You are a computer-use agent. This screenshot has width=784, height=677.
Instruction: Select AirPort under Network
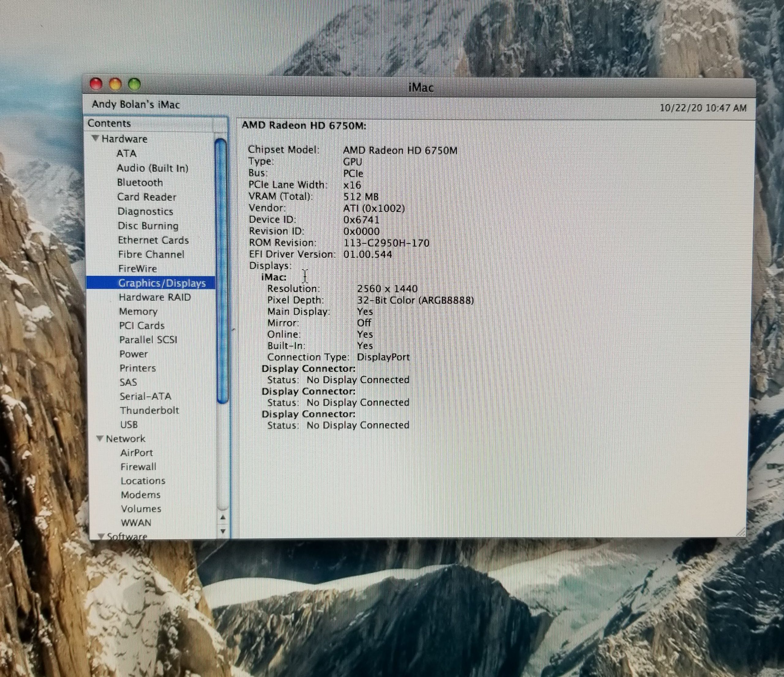[x=137, y=452]
